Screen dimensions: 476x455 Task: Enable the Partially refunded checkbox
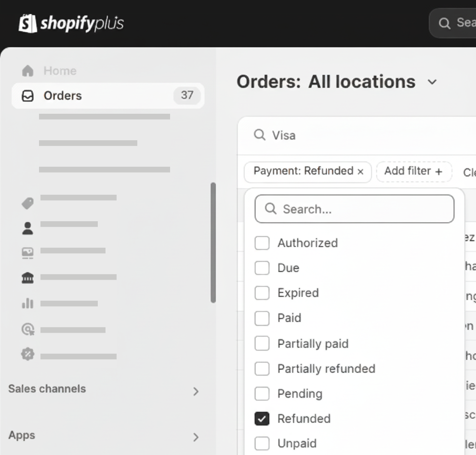(x=262, y=369)
